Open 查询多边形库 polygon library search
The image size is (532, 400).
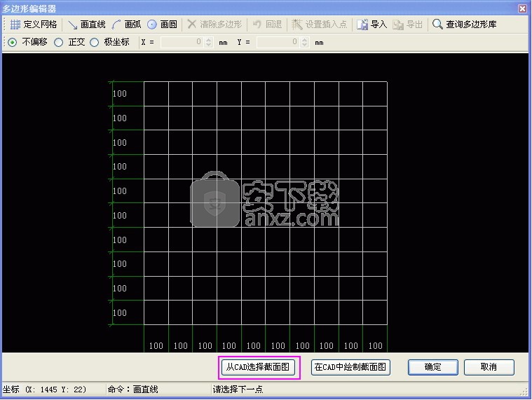tap(465, 25)
